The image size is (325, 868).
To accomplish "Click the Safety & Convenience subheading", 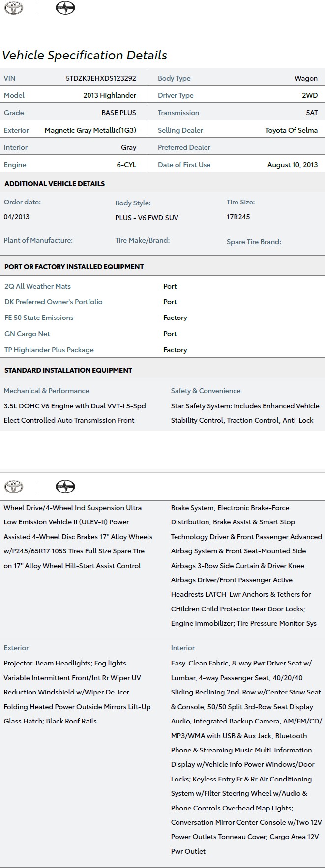I will (x=206, y=391).
